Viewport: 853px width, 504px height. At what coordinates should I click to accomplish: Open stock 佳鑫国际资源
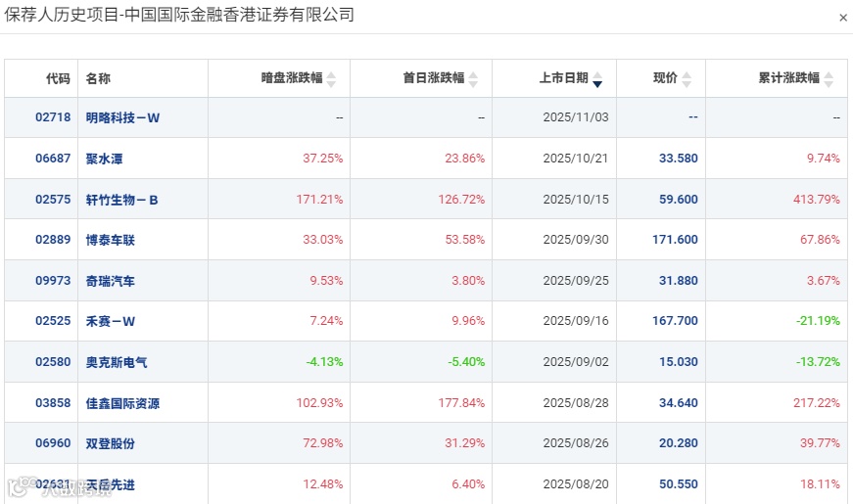click(x=122, y=403)
